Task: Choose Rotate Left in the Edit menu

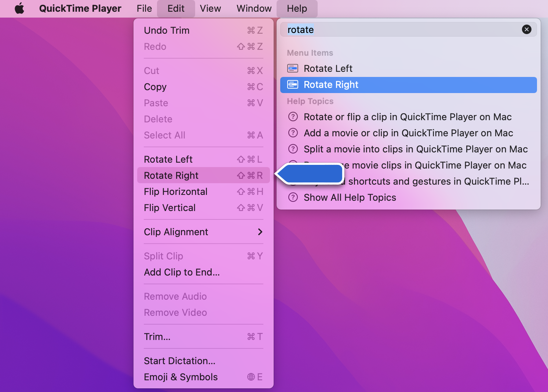Action: 204,159
